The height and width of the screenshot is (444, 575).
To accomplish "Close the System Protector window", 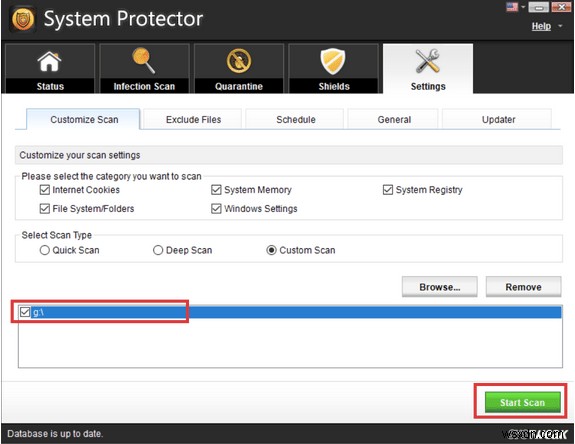I will tap(561, 7).
